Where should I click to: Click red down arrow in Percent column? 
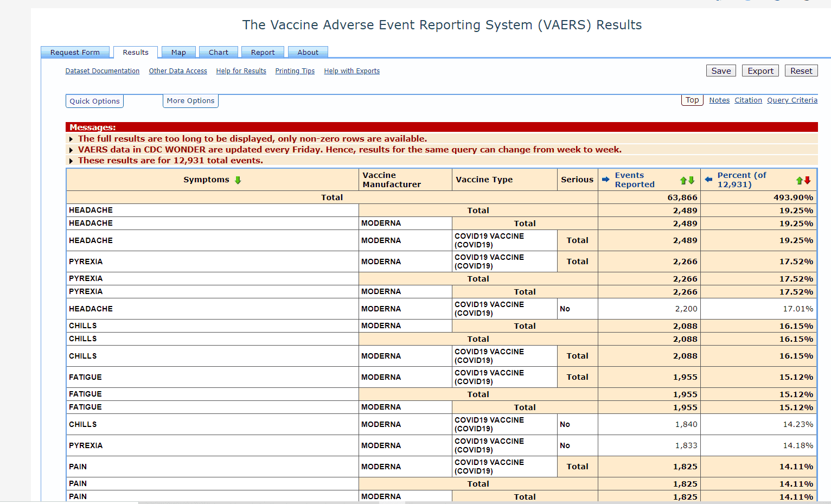click(x=807, y=180)
